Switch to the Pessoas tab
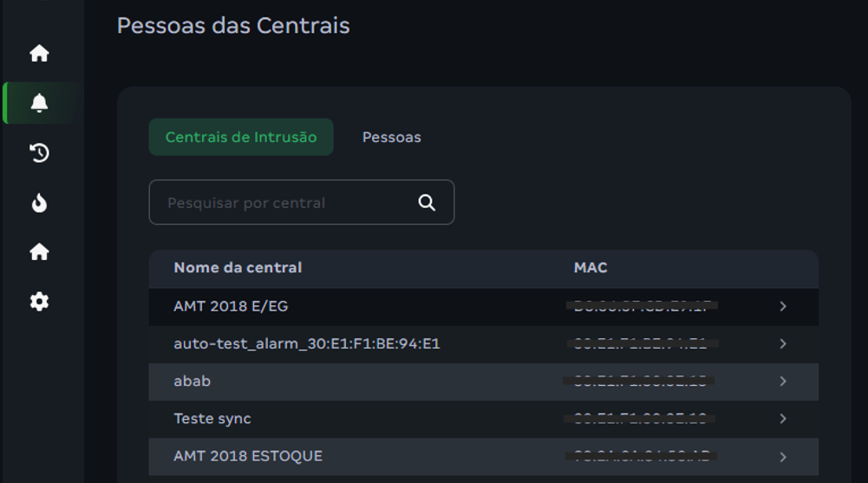Screen dimensions: 868x483 (x=391, y=137)
